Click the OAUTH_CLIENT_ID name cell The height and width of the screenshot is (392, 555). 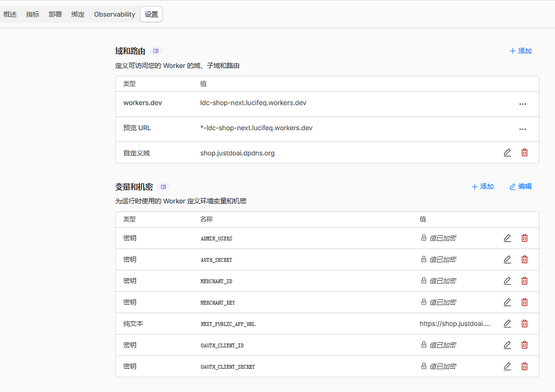222,345
